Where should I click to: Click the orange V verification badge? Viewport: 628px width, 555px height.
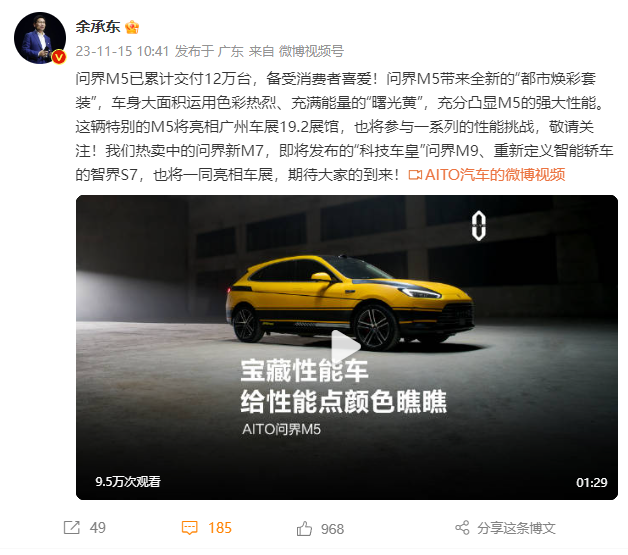tap(59, 57)
